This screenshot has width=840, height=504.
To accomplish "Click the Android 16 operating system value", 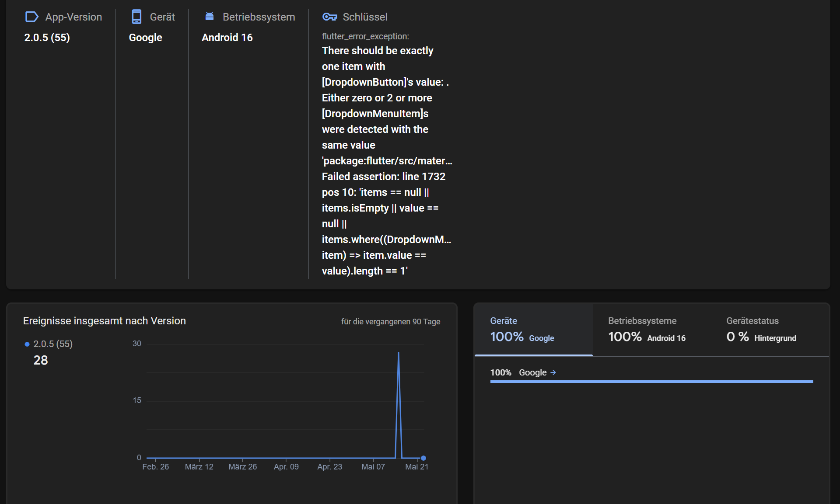I will pos(227,38).
